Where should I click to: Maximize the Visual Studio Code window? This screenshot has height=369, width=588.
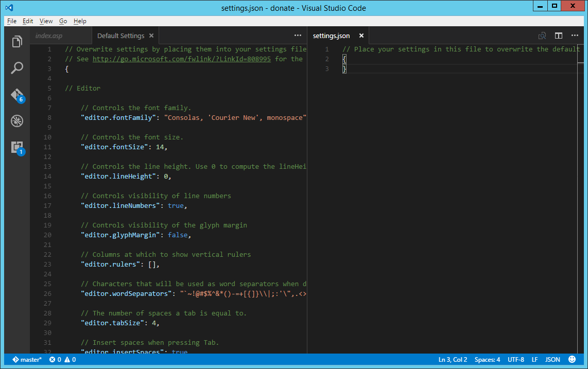tap(554, 6)
